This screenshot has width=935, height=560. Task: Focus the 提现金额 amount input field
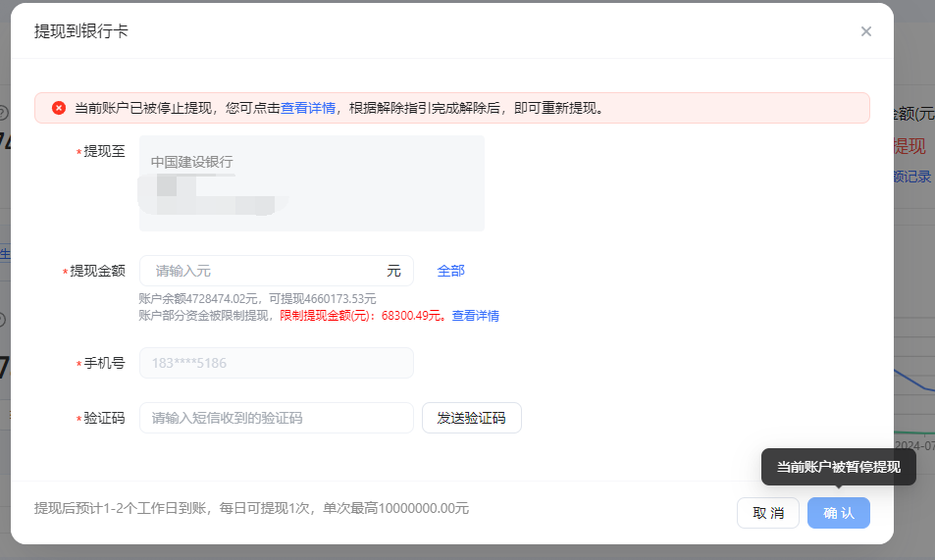pyautogui.click(x=276, y=271)
